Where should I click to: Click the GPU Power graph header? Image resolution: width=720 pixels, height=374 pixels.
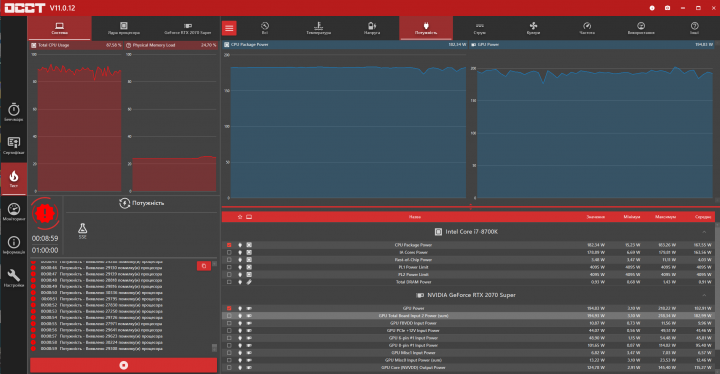(592, 45)
